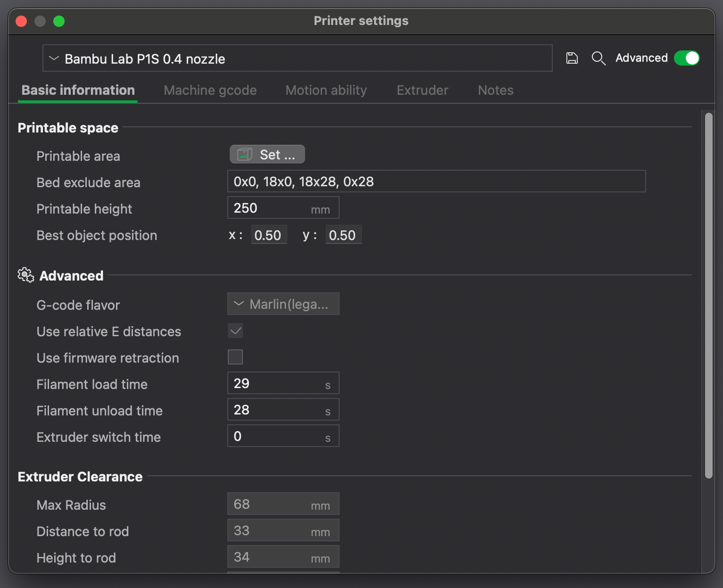Viewport: 723px width, 588px height.
Task: Click the 'Use firmware retraction' label
Action: 108,358
